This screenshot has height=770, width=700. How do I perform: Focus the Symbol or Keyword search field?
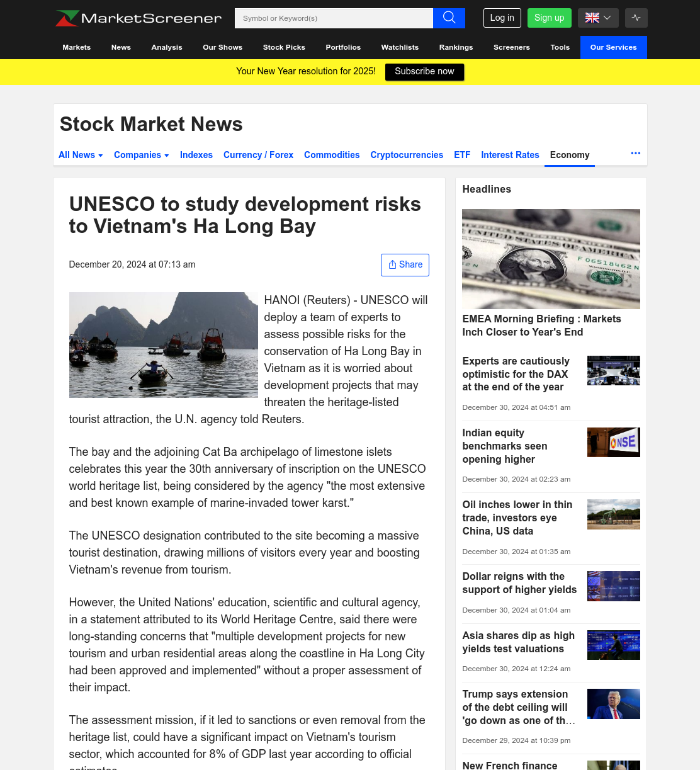(x=334, y=18)
